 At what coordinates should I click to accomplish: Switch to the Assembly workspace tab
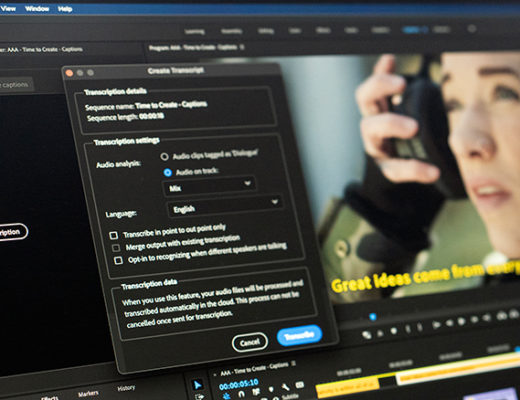point(231,31)
